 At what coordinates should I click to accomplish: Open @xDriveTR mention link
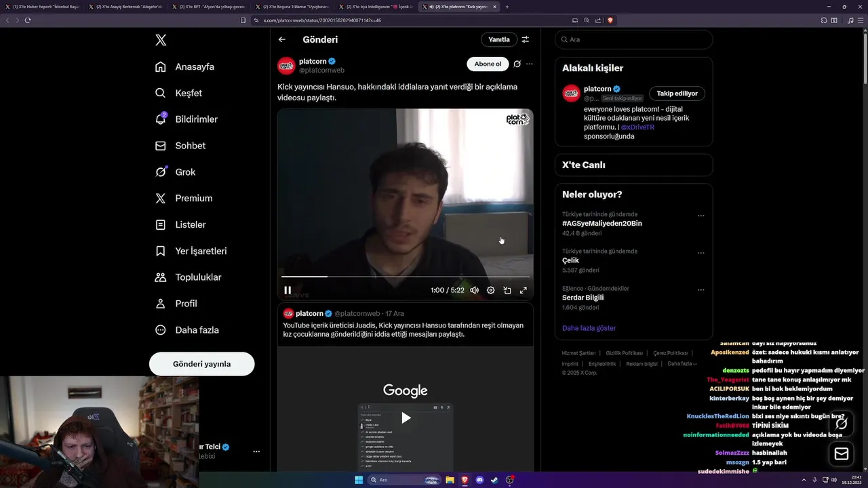[x=637, y=127]
